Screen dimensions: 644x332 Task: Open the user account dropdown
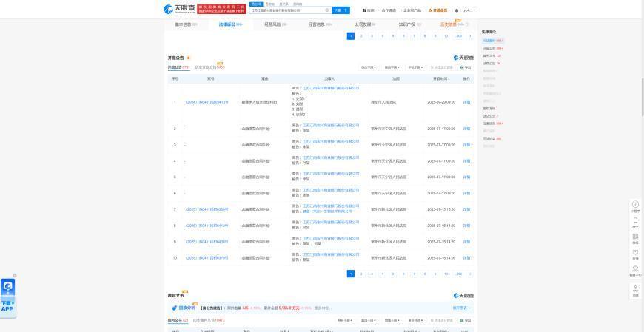pyautogui.click(x=469, y=10)
